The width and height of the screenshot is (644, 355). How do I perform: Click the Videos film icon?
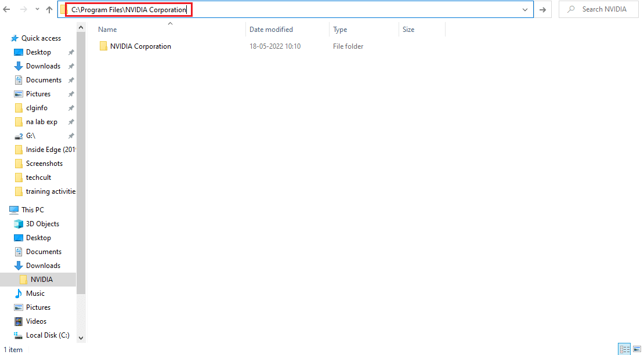(19, 321)
